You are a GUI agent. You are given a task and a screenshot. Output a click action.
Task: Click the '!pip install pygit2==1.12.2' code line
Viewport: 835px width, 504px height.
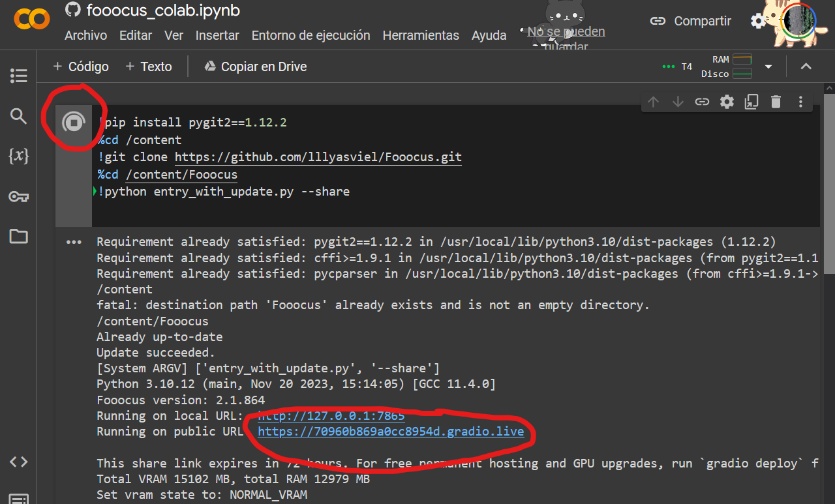click(x=193, y=122)
